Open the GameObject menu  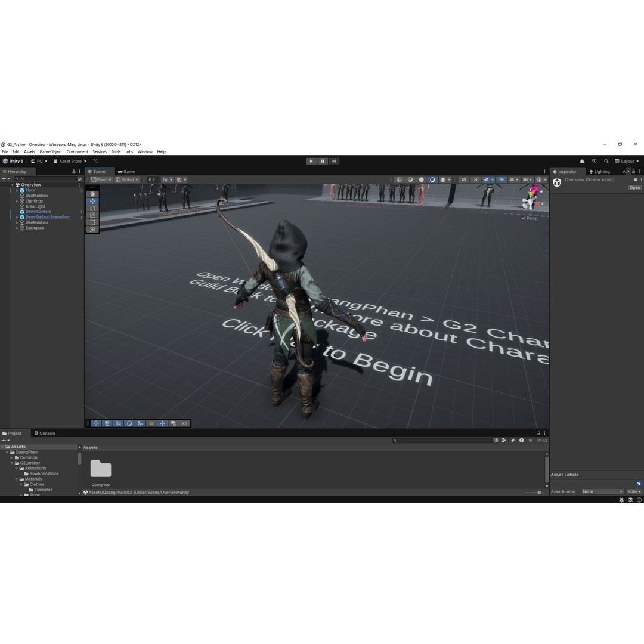(51, 152)
